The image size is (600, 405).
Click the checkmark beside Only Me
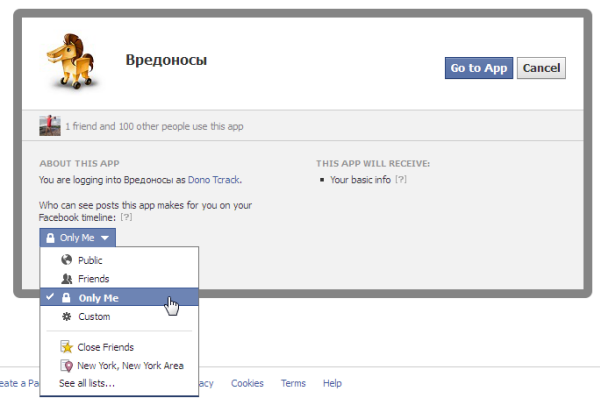click(x=50, y=297)
